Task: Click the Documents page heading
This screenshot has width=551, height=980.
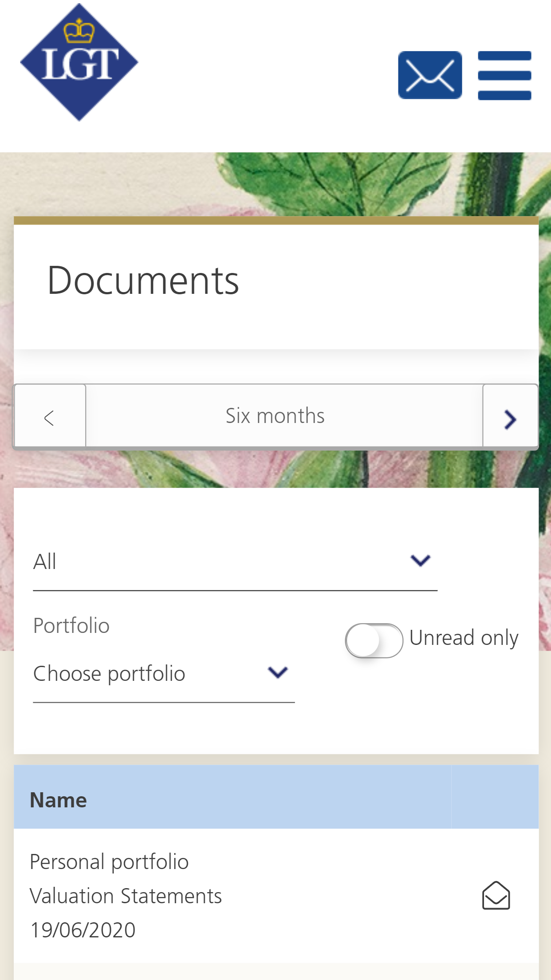Action: tap(143, 281)
